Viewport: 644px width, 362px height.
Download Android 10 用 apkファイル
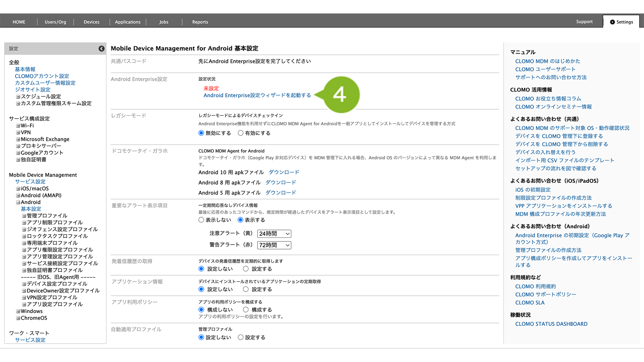point(284,172)
